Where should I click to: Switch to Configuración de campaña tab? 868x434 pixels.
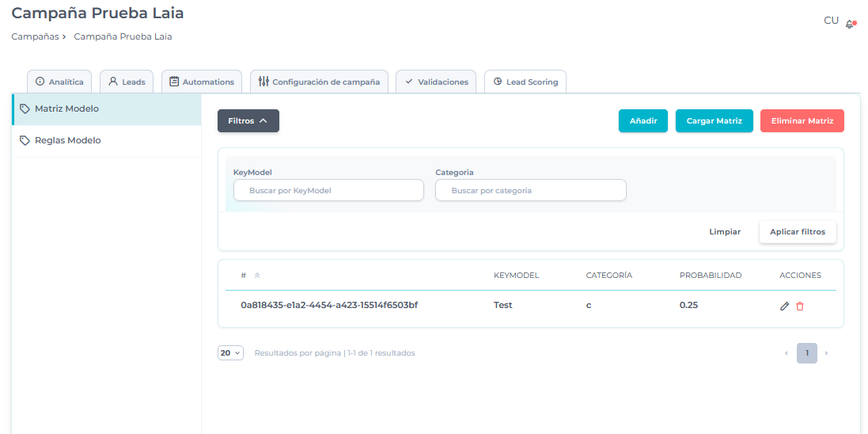tap(319, 82)
